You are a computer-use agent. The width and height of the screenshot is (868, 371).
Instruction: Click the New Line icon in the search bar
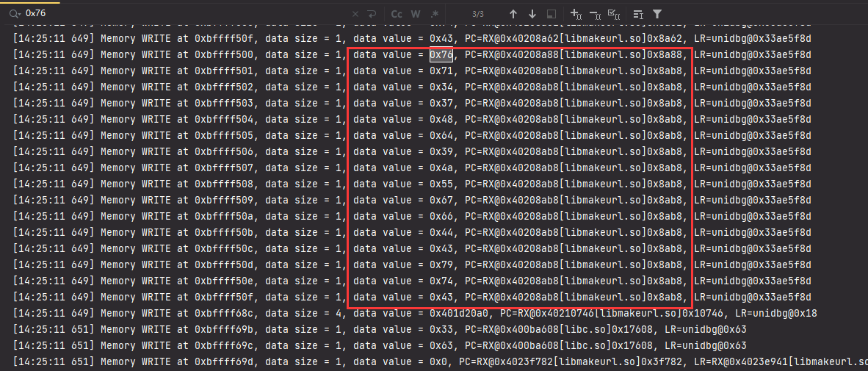point(372,14)
